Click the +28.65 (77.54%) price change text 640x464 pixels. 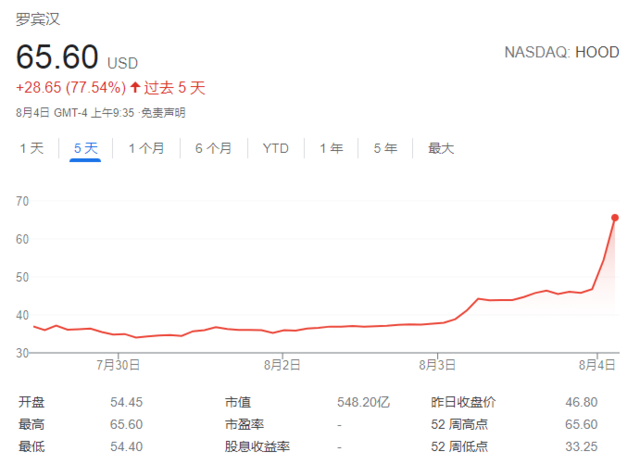(x=71, y=87)
